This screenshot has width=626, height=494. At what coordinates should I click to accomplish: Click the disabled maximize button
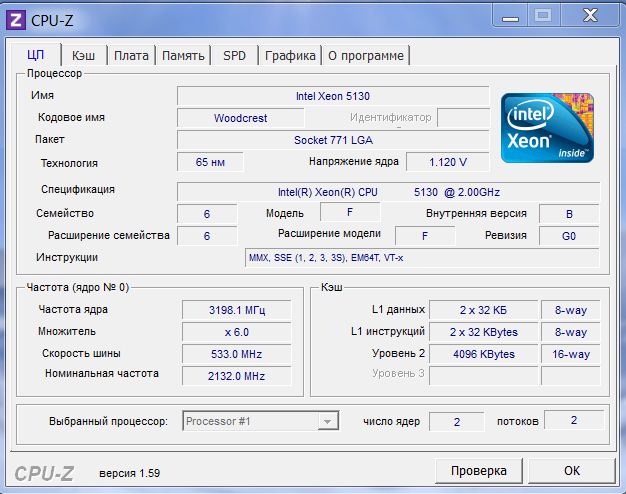pyautogui.click(x=543, y=16)
